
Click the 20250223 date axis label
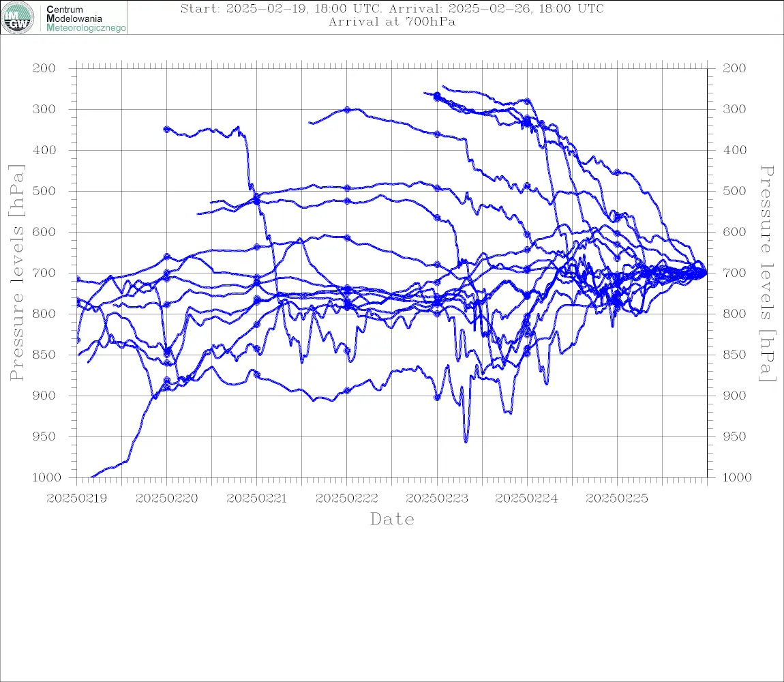pos(437,499)
